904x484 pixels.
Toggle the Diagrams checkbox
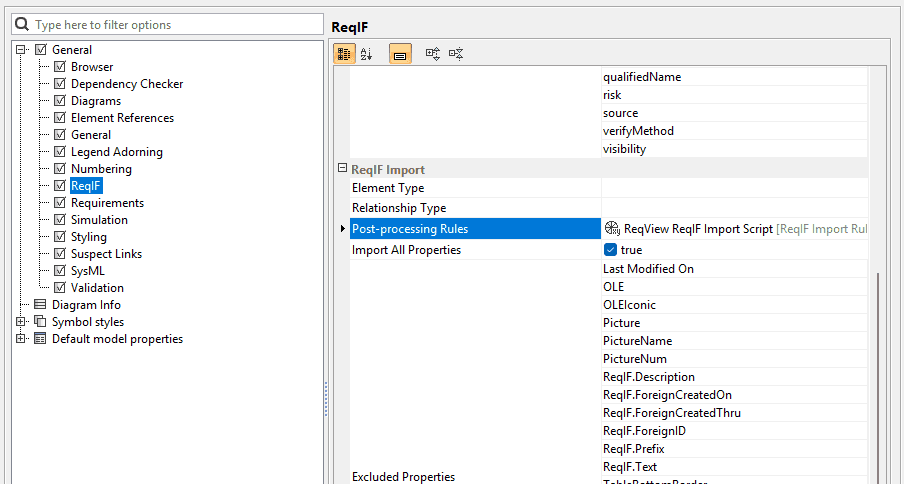pos(59,101)
